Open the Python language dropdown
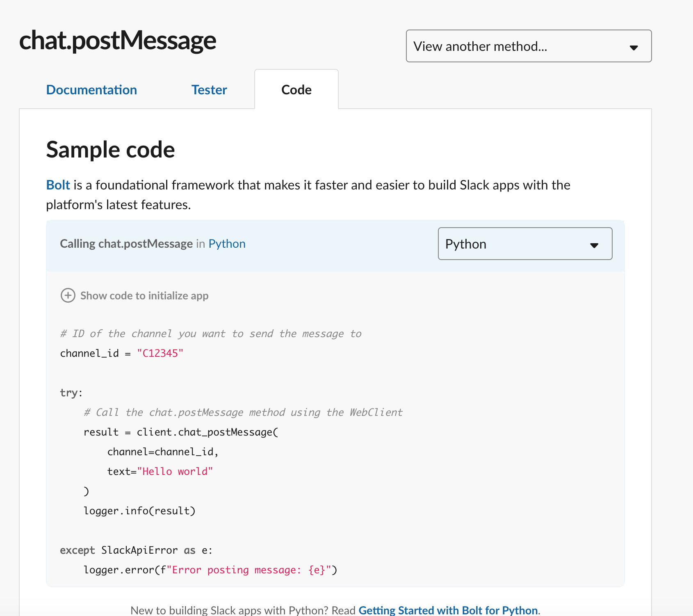Screen dimensions: 693x616 (525, 244)
